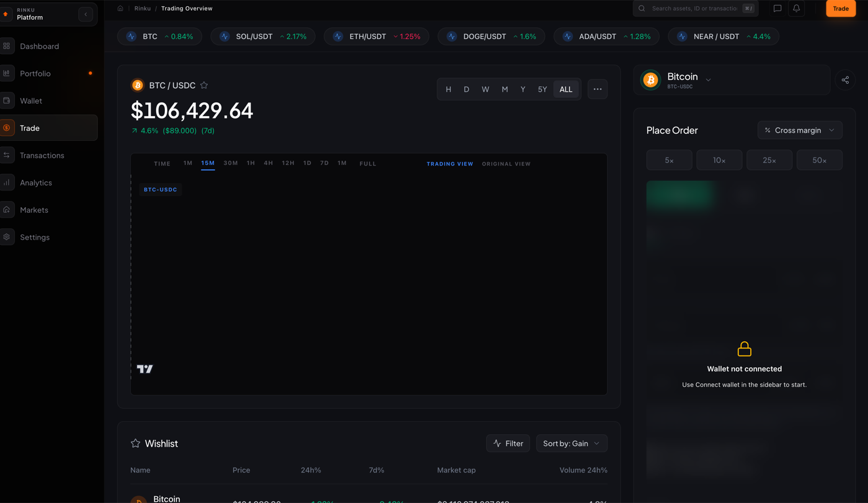Expand the Bitcoin asset selector chevron

click(x=708, y=80)
